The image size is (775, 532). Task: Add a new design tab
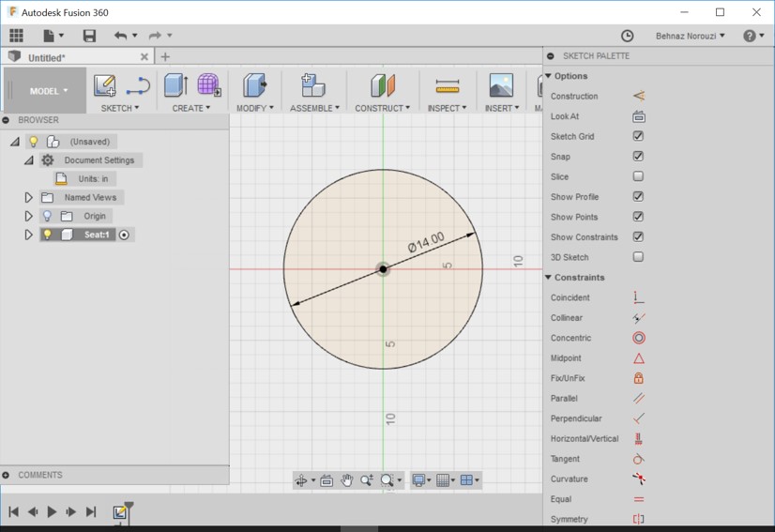(x=165, y=57)
